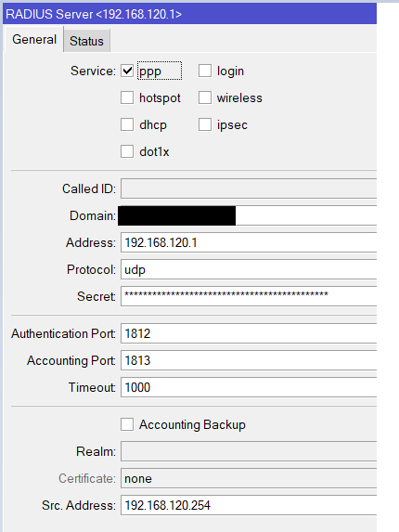Screen dimensions: 399x532
Task: Tick the dhcp service checkbox
Action: click(x=127, y=124)
